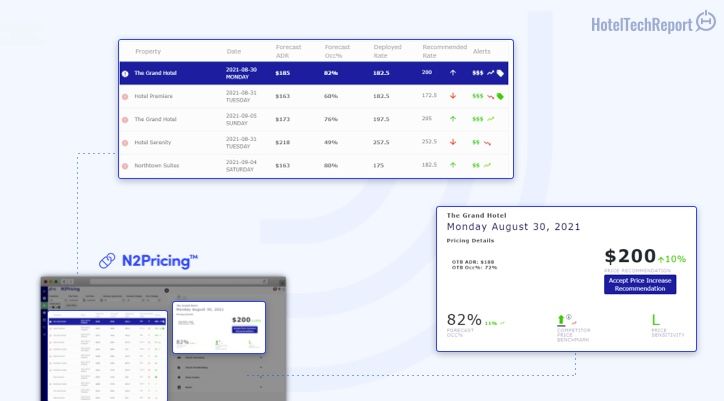This screenshot has height=401, width=724.
Task: Click the white price tag icon in the highlighted row
Action: point(500,73)
